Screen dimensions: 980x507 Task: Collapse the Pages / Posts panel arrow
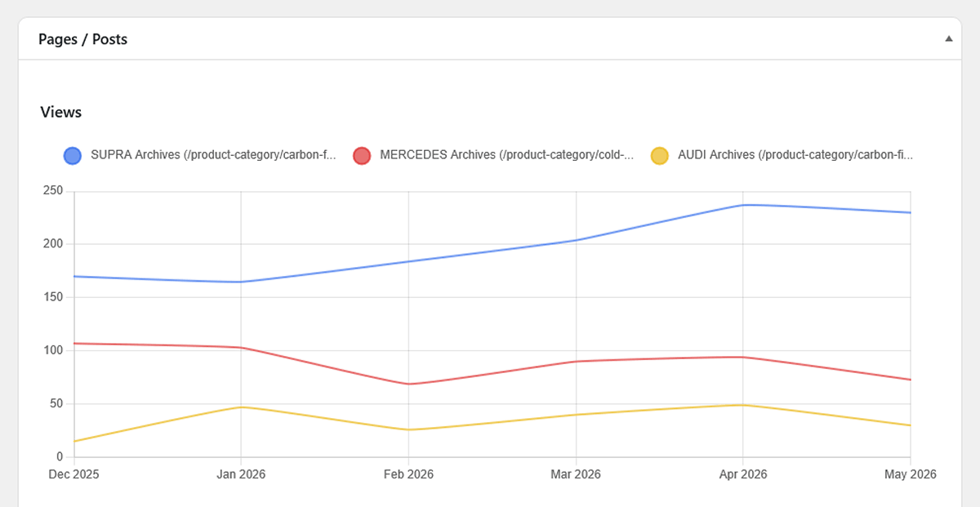pyautogui.click(x=948, y=38)
